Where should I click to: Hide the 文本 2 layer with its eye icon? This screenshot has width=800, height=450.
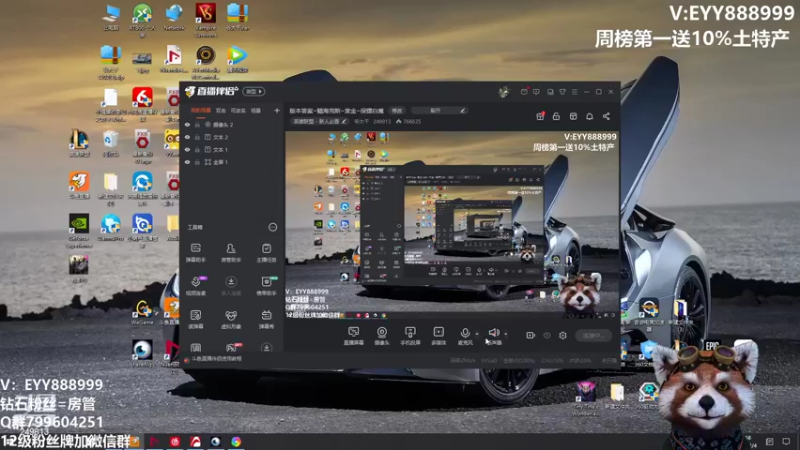pyautogui.click(x=187, y=137)
